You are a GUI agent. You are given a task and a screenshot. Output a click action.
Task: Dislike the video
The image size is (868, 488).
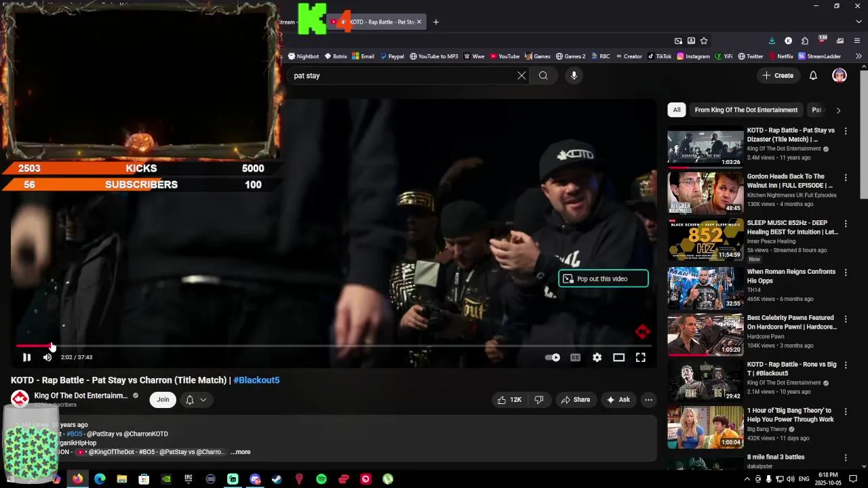pyautogui.click(x=539, y=399)
